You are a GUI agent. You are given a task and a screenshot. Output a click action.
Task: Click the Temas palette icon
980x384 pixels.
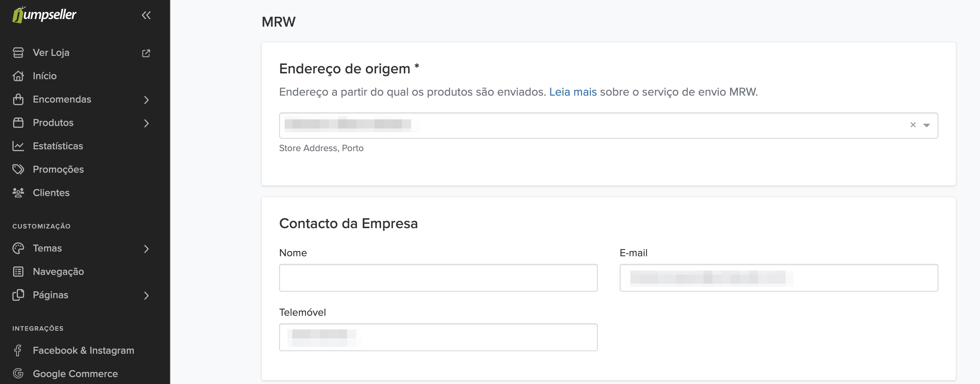click(18, 248)
